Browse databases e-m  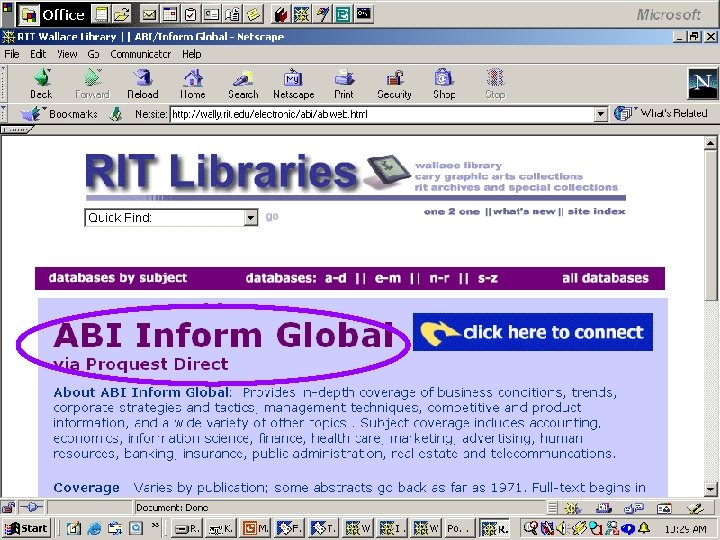[388, 278]
